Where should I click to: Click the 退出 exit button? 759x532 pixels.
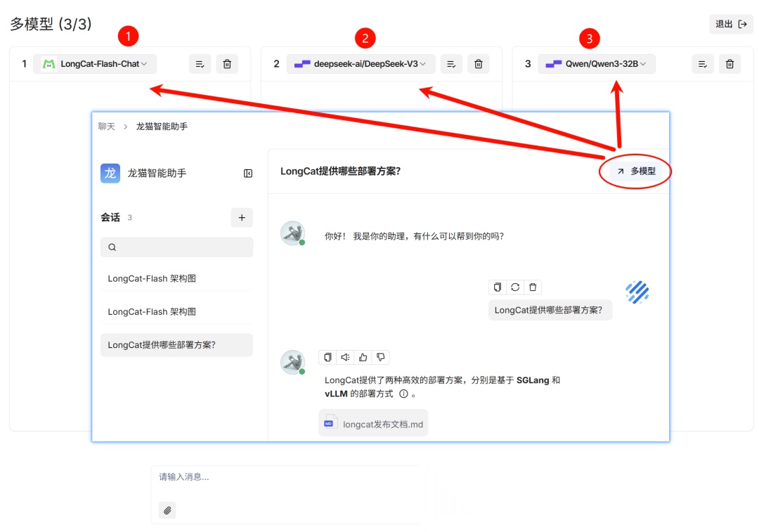click(731, 24)
